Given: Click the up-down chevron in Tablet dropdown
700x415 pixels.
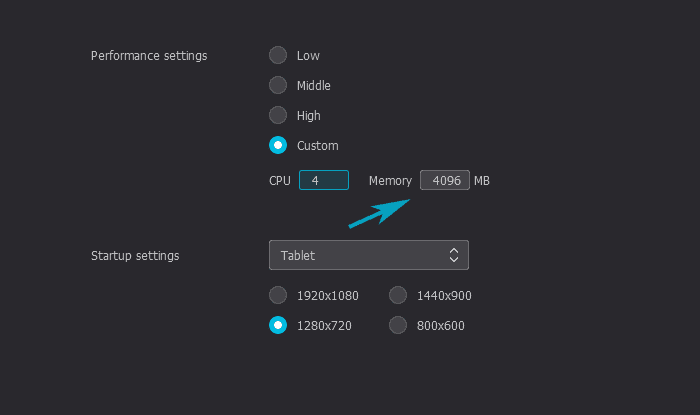Looking at the screenshot, I should coord(454,255).
